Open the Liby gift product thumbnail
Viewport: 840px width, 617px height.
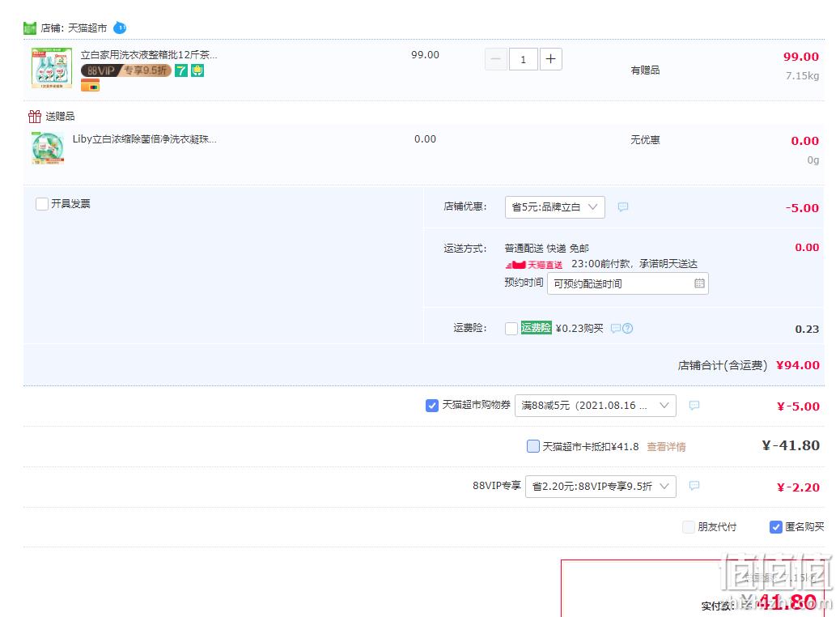(49, 148)
